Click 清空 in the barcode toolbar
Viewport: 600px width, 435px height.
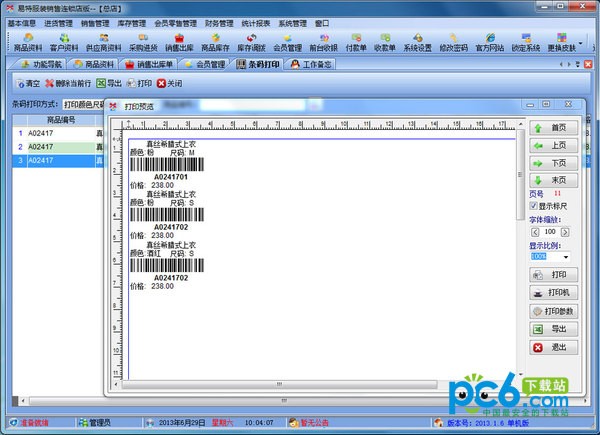coord(28,83)
